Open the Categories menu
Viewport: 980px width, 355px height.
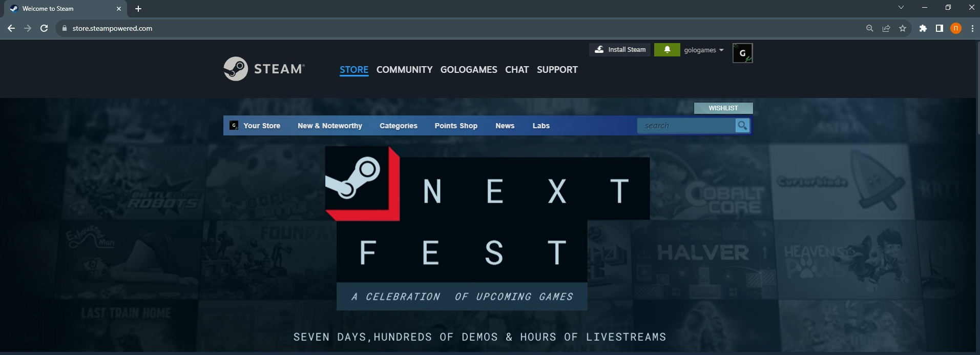(399, 125)
